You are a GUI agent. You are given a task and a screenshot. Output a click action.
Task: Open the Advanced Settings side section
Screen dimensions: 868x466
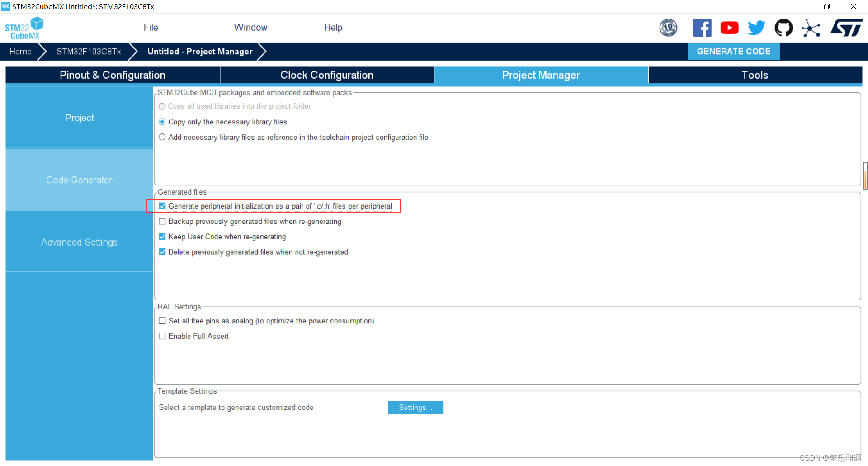pos(79,242)
